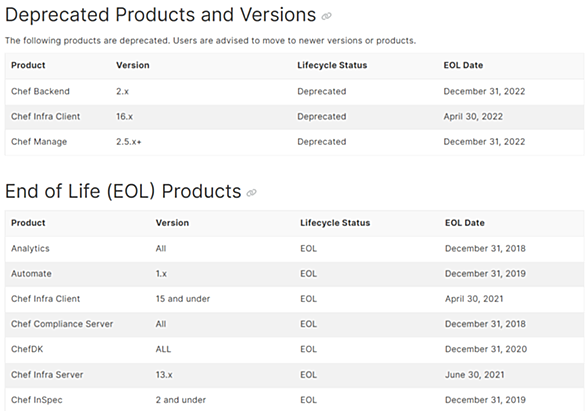Click the Deprecated Products and Versions heading
This screenshot has height=411, width=586.
click(160, 15)
